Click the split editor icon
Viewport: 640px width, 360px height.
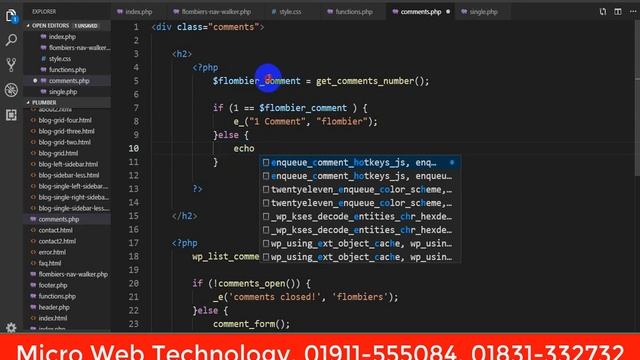(618, 11)
